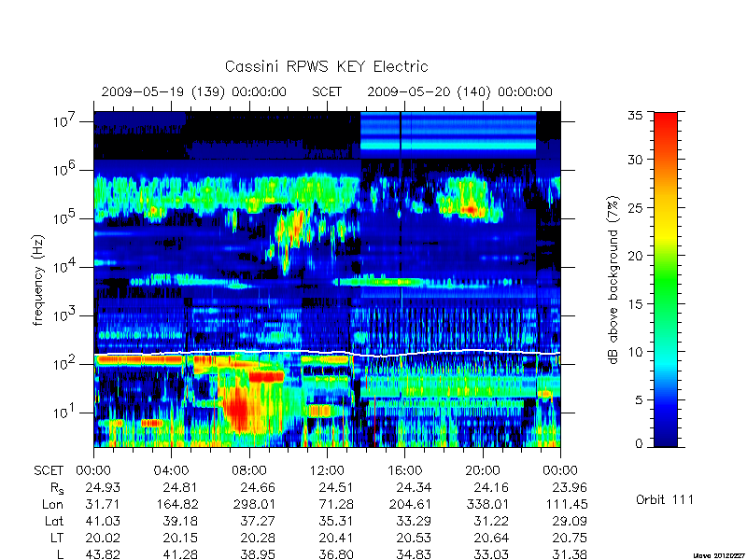Click the L value '31.38'
The image size is (747, 560).
(x=570, y=554)
